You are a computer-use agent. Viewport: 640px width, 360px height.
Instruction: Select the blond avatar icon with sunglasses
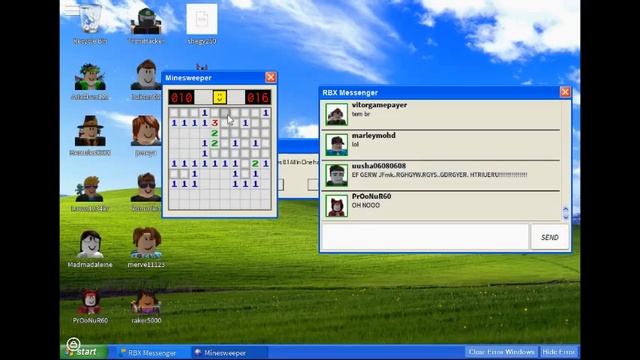point(90,193)
